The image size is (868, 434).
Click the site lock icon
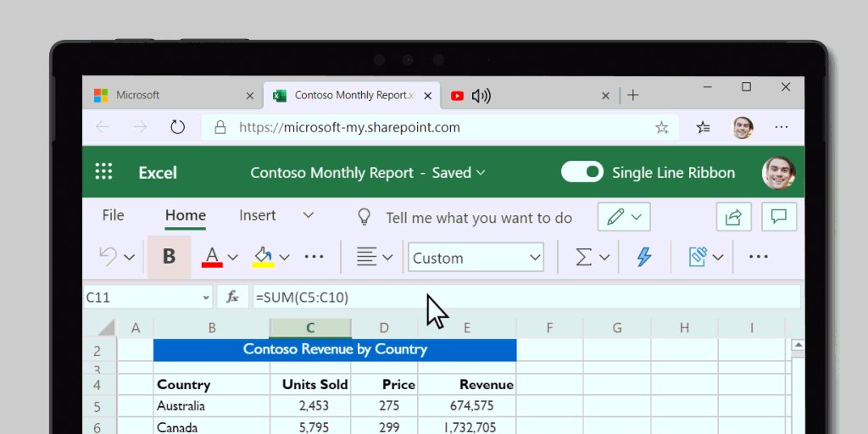click(x=220, y=127)
